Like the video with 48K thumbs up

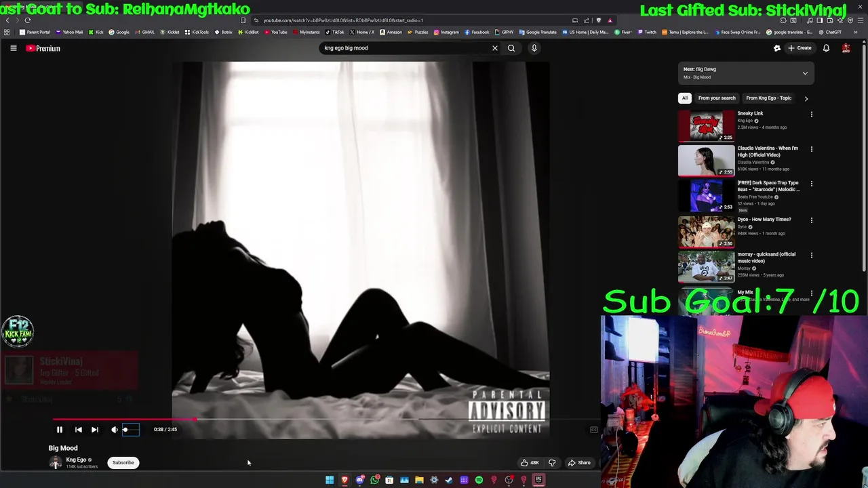[530, 462]
